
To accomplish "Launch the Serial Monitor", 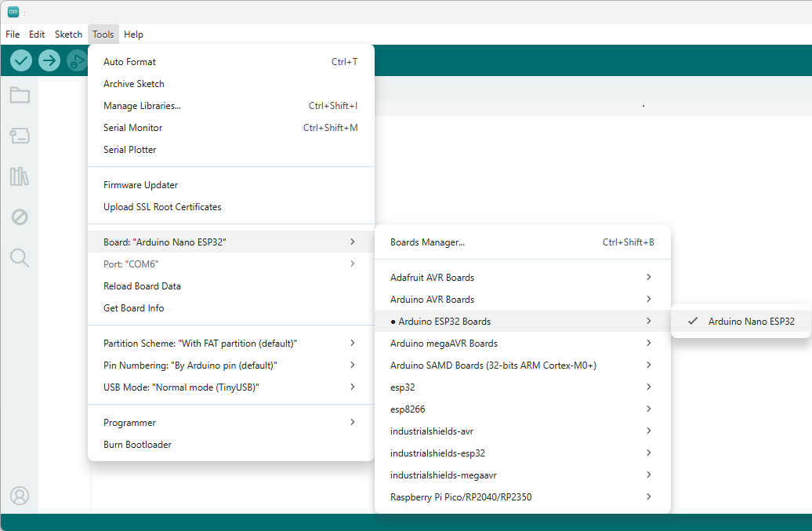I will click(231, 127).
